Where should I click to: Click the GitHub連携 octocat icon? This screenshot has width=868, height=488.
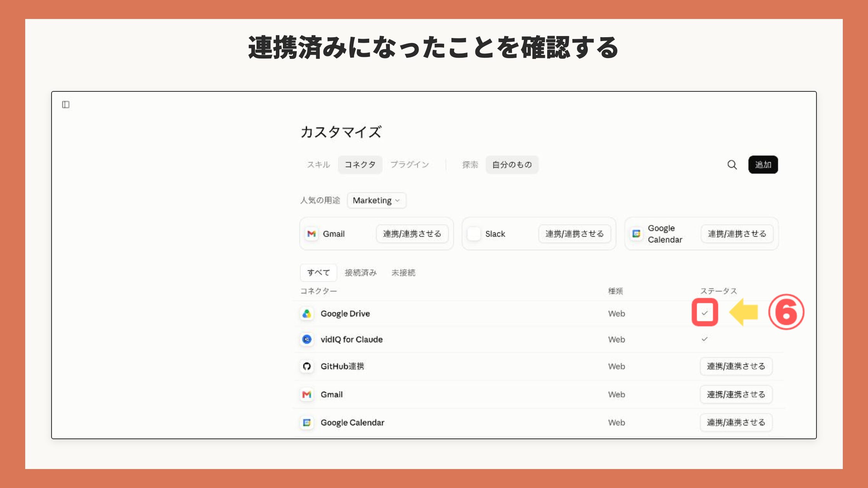[307, 366]
